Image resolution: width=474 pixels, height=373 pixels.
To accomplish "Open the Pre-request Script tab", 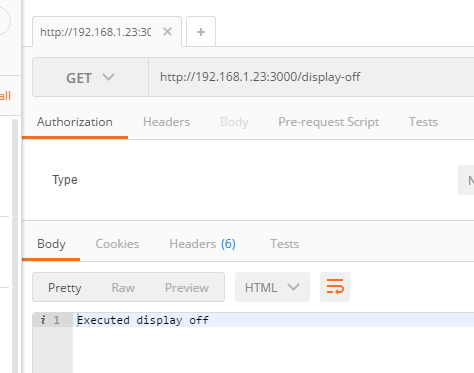I will (328, 122).
